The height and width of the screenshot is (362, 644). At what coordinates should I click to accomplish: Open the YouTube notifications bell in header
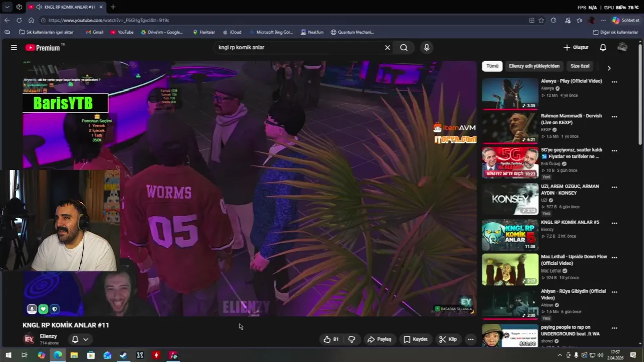[x=603, y=48]
